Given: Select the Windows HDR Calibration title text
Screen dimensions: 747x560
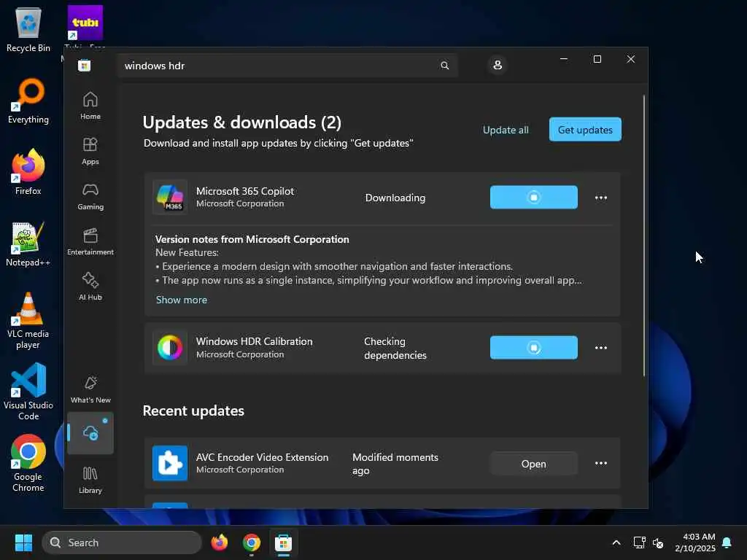Looking at the screenshot, I should pyautogui.click(x=254, y=341).
